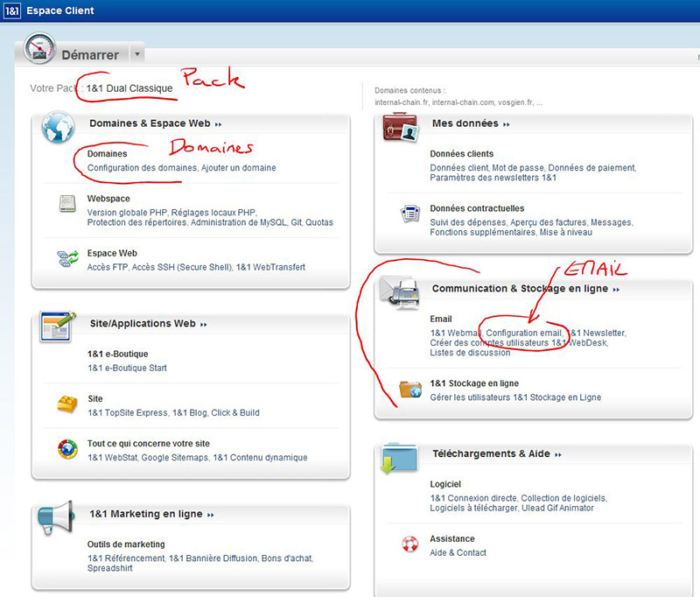Click the Données contractuelles documents icon

coord(409,214)
